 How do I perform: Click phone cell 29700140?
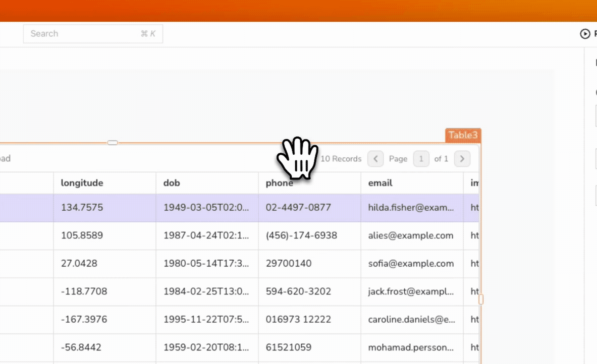pyautogui.click(x=289, y=264)
